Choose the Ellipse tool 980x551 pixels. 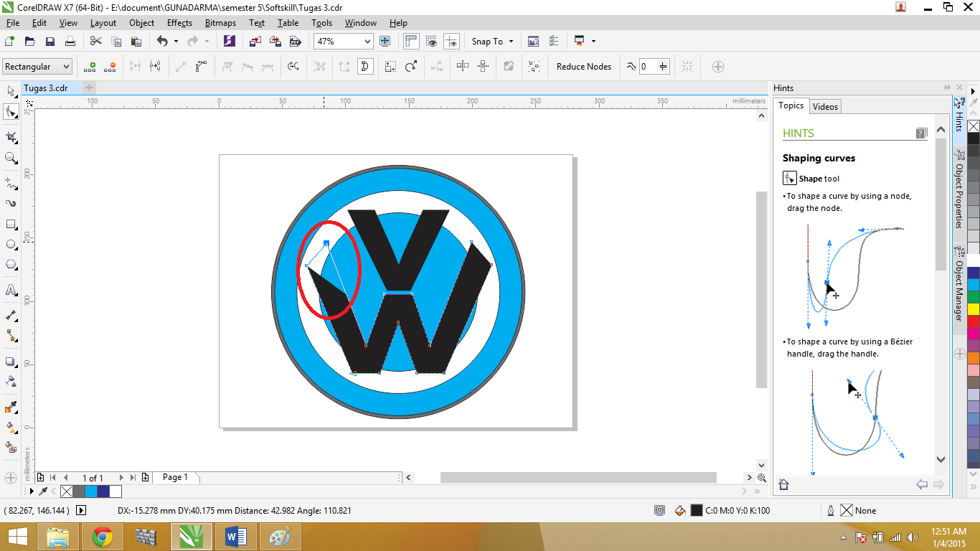tap(11, 245)
